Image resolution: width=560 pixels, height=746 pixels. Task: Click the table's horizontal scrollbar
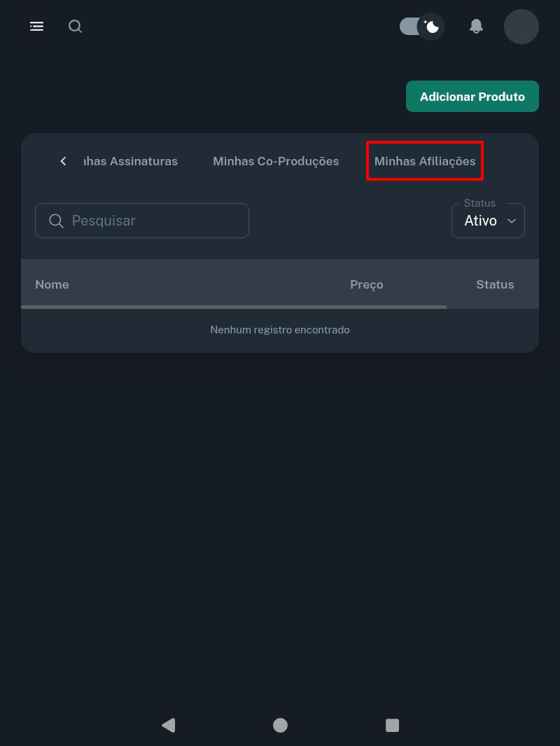click(x=233, y=307)
